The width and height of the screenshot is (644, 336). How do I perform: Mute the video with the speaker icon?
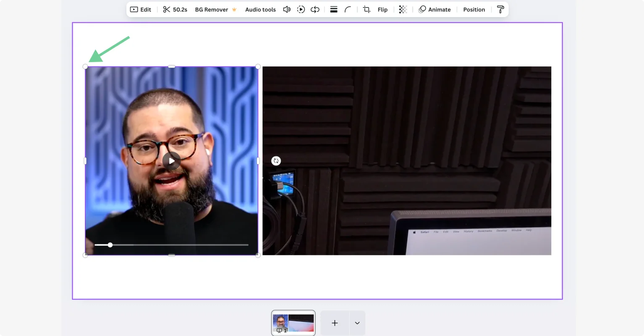tap(287, 9)
